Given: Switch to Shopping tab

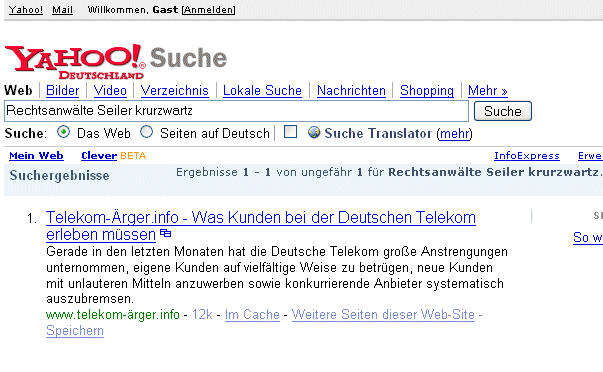Looking at the screenshot, I should tap(427, 91).
